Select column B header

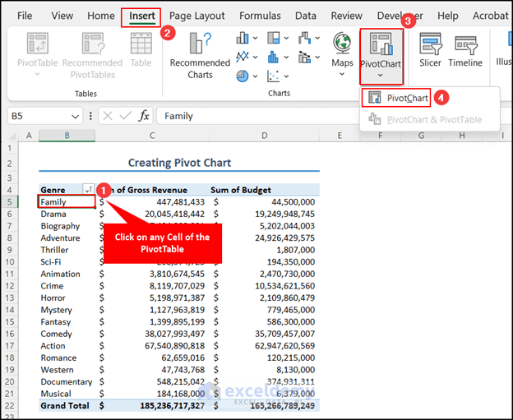[67, 136]
